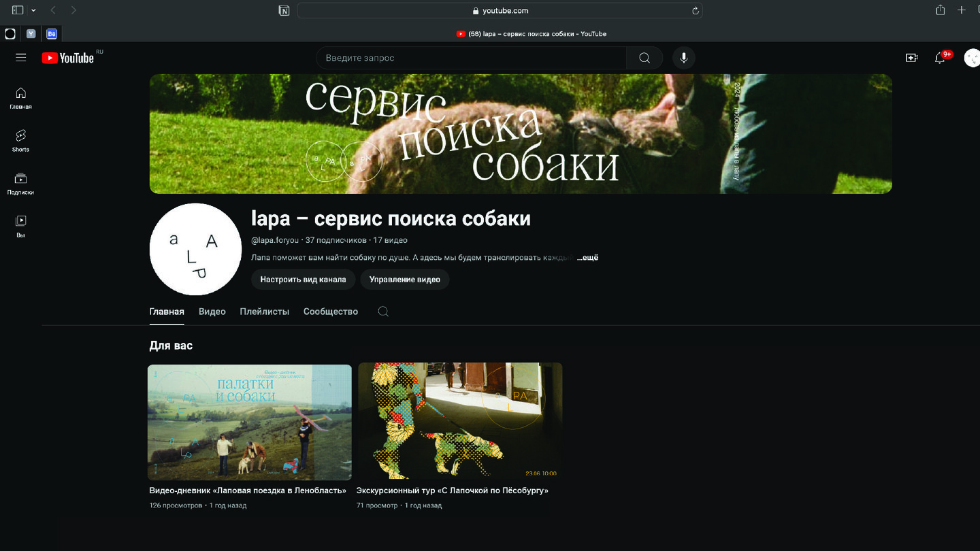Click Управление видео button
The width and height of the screenshot is (980, 551).
[x=405, y=280]
